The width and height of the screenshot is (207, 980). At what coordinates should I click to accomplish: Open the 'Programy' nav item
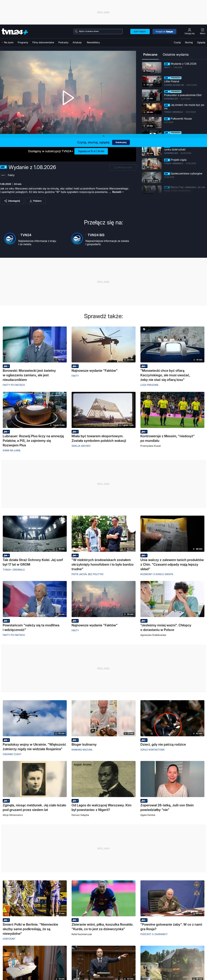pos(23,43)
